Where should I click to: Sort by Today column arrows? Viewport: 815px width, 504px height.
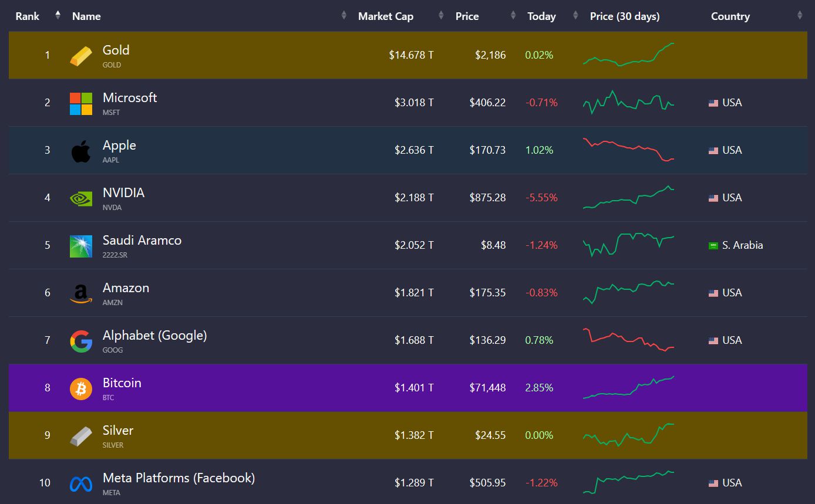[x=576, y=15]
